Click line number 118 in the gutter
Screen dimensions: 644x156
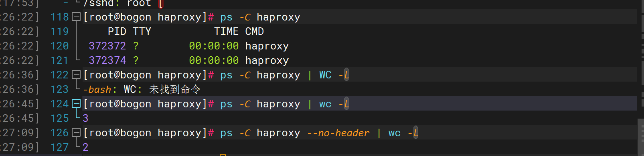coord(60,17)
